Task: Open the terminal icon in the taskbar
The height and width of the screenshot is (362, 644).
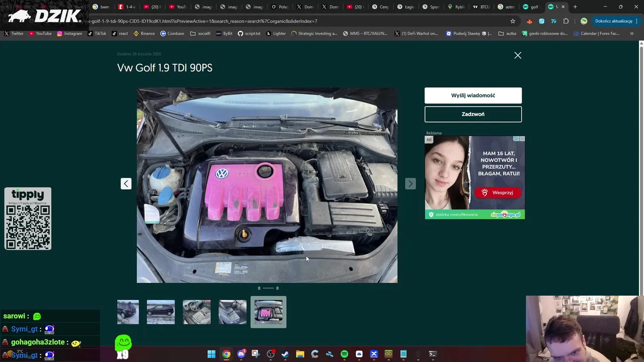Action: pyautogui.click(x=433, y=354)
